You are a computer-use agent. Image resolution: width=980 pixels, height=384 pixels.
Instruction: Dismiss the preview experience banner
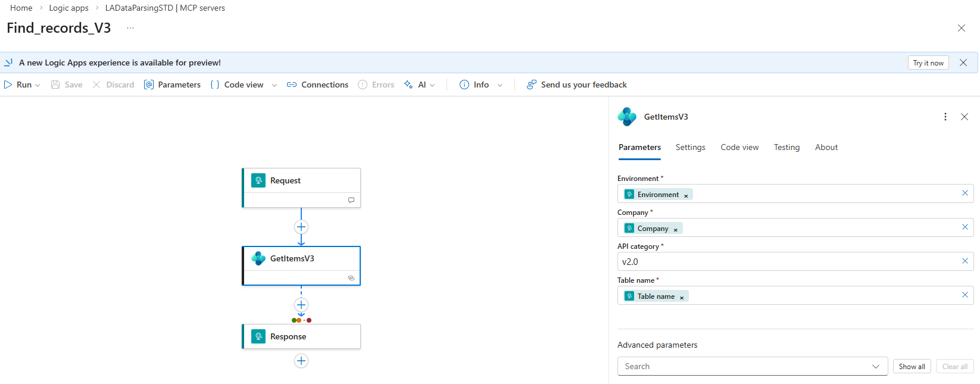963,63
